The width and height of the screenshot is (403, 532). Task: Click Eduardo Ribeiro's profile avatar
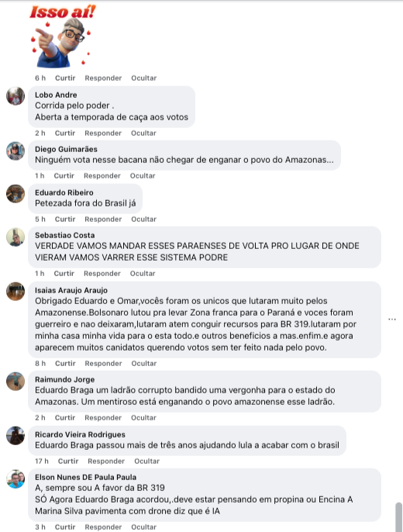pyautogui.click(x=15, y=194)
